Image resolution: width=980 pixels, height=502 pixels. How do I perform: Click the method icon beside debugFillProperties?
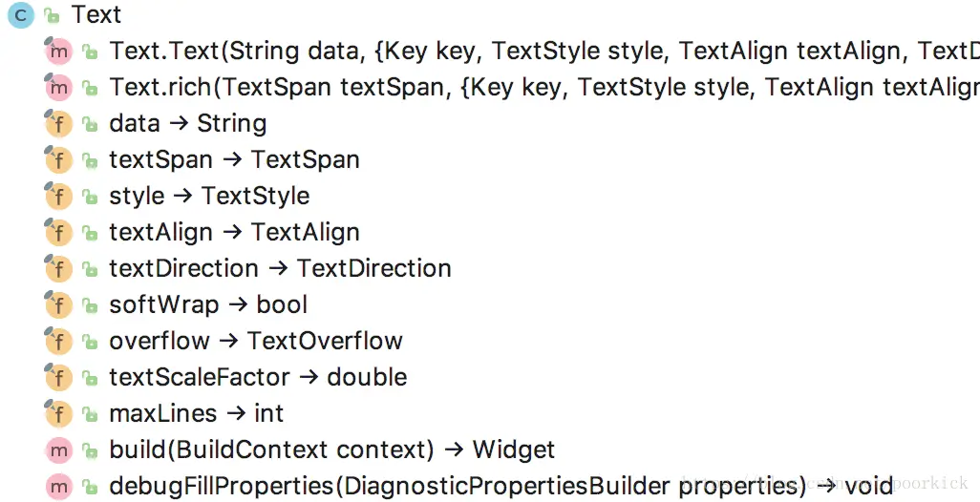(x=59, y=487)
